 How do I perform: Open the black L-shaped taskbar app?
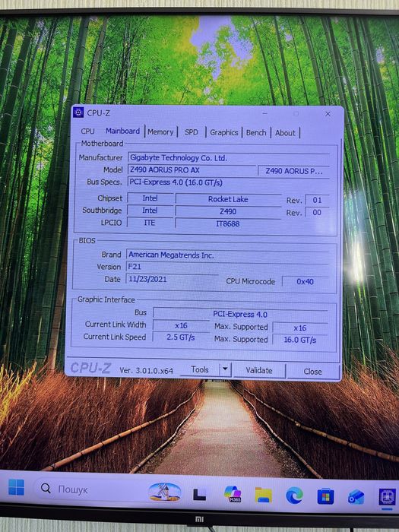pyautogui.click(x=199, y=494)
